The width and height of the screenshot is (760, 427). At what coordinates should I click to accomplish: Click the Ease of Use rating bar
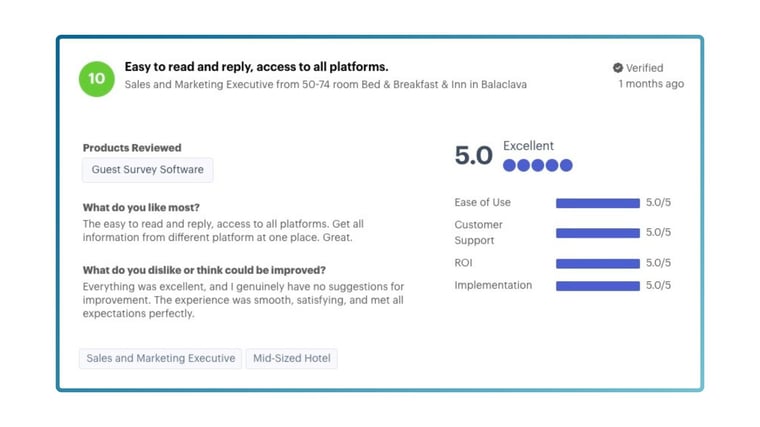598,203
